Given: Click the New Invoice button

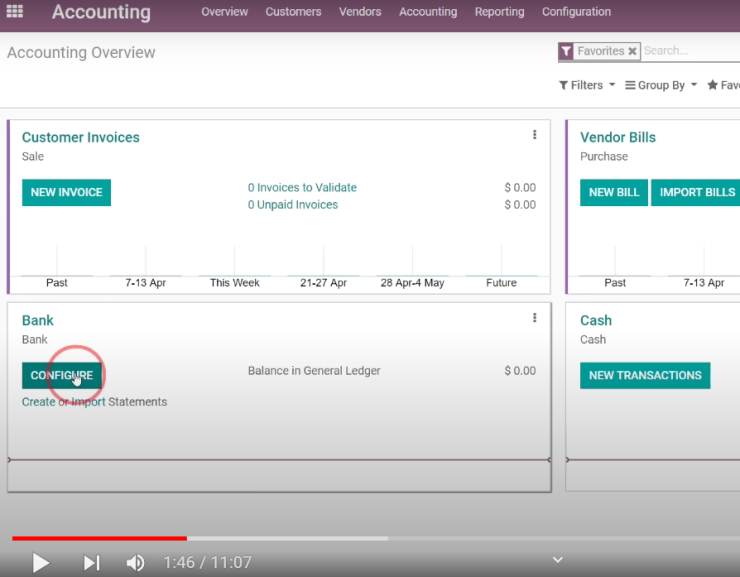Looking at the screenshot, I should click(x=67, y=192).
